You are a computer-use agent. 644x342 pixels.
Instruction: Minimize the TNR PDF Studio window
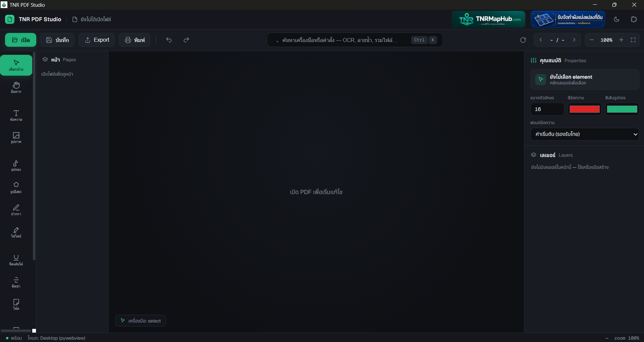(x=595, y=5)
